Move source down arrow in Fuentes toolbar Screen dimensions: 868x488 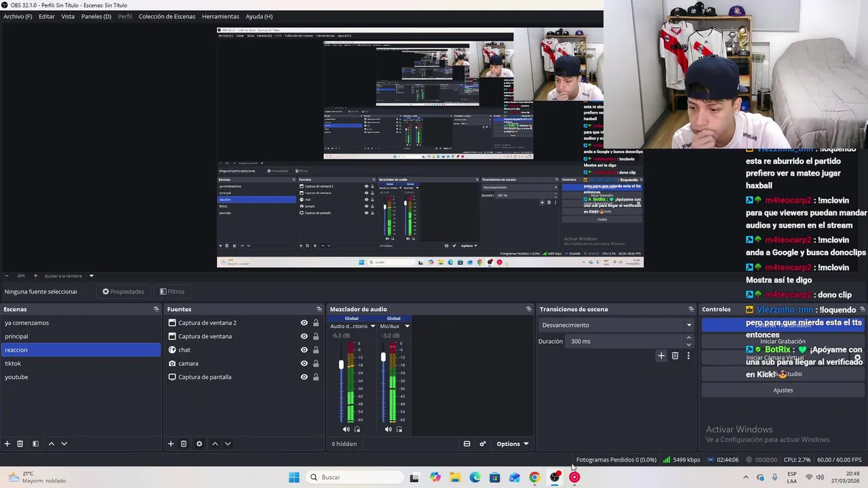click(228, 444)
